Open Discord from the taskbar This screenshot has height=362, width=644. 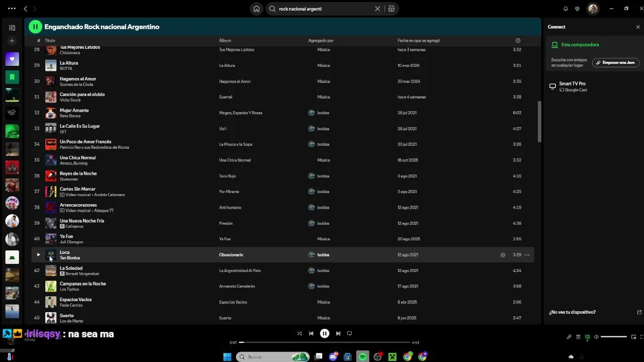click(x=333, y=356)
